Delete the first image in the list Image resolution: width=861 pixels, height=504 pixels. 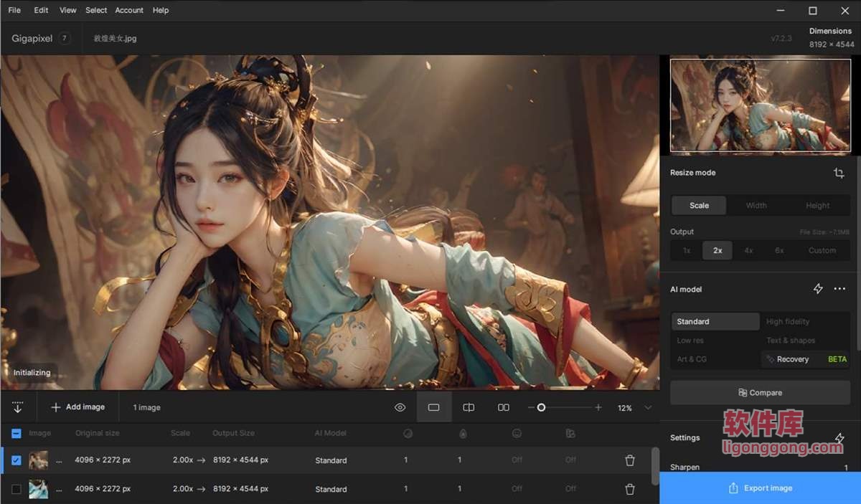pyautogui.click(x=630, y=460)
